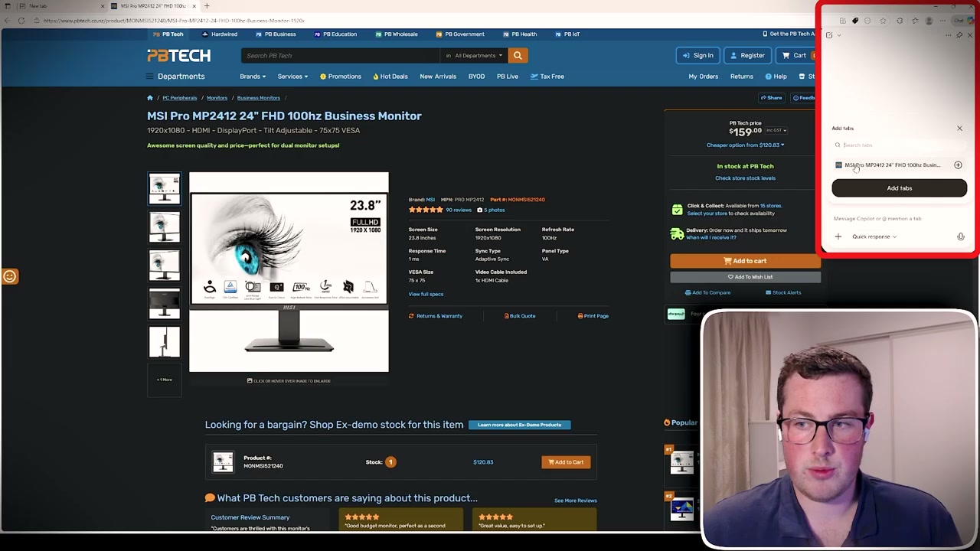This screenshot has height=551, width=980.
Task: Add the monitor to cart with orange button
Action: [x=745, y=261]
